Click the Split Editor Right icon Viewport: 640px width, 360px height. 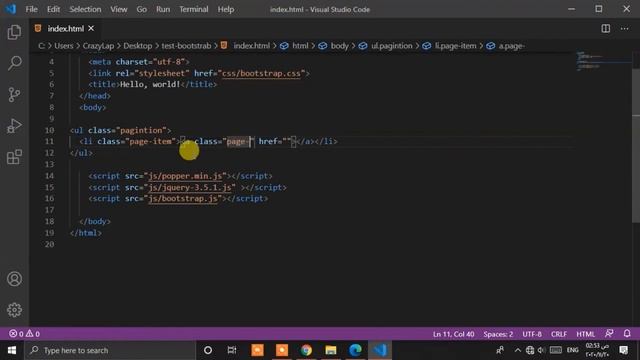coord(606,29)
